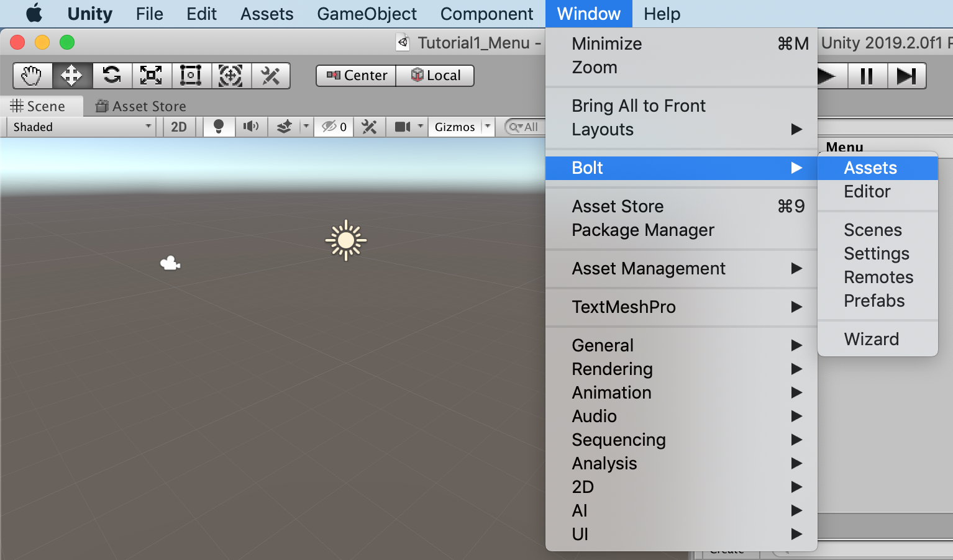The width and height of the screenshot is (953, 560).
Task: Open the Shaded draw mode dropdown
Action: pos(82,127)
